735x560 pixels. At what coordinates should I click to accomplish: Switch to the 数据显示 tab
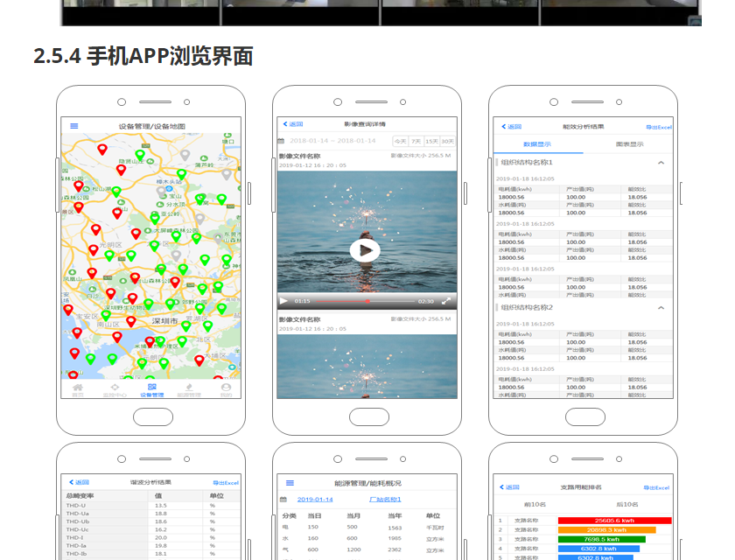coord(537,144)
